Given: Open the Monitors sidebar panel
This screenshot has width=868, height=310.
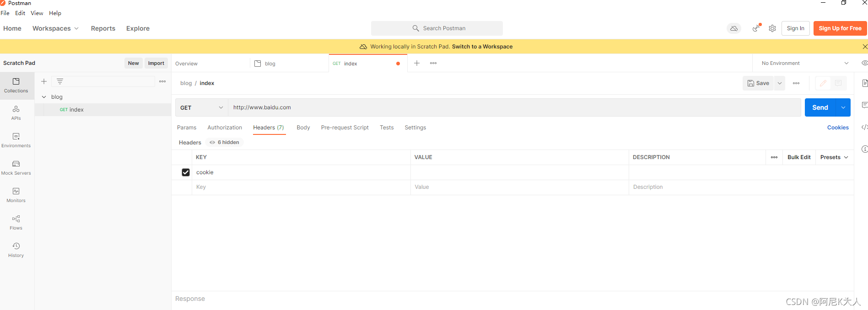Looking at the screenshot, I should pyautogui.click(x=16, y=195).
